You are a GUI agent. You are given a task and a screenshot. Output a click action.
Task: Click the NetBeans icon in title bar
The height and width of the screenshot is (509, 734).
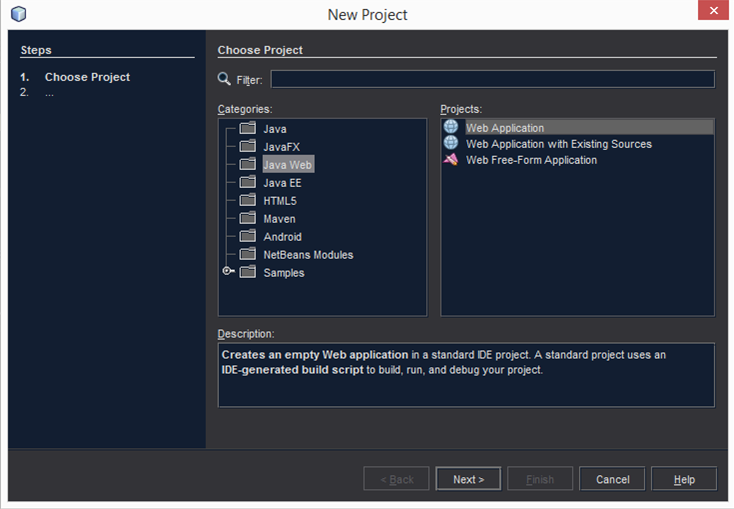tap(18, 14)
